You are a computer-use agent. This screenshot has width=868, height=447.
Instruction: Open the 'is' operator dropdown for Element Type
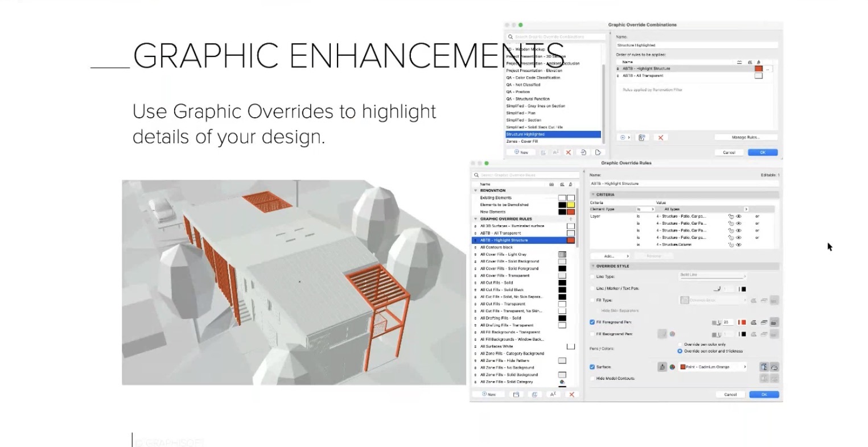click(645, 209)
